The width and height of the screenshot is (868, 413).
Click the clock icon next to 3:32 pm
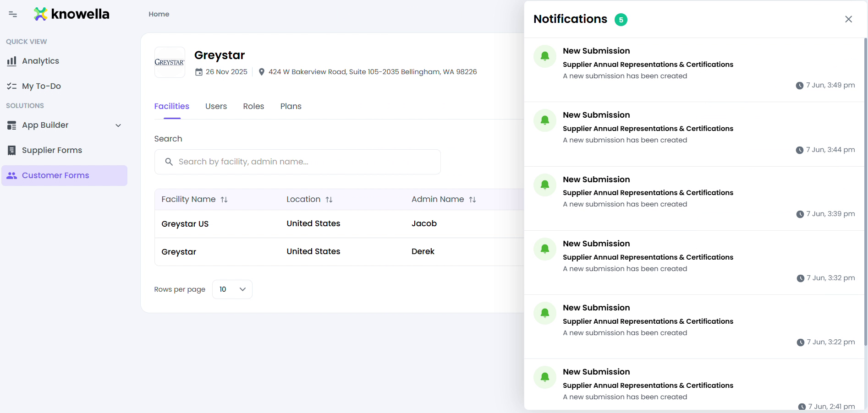pyautogui.click(x=801, y=278)
